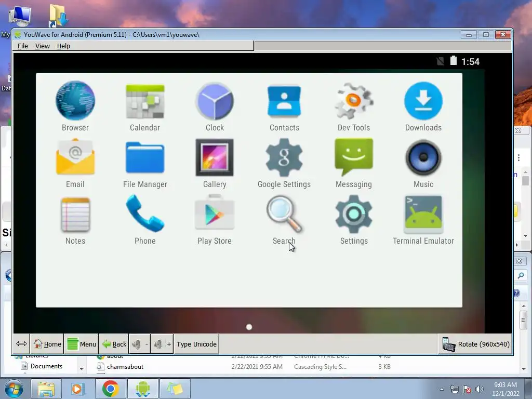
Task: Open Google Settings
Action: [x=284, y=163]
